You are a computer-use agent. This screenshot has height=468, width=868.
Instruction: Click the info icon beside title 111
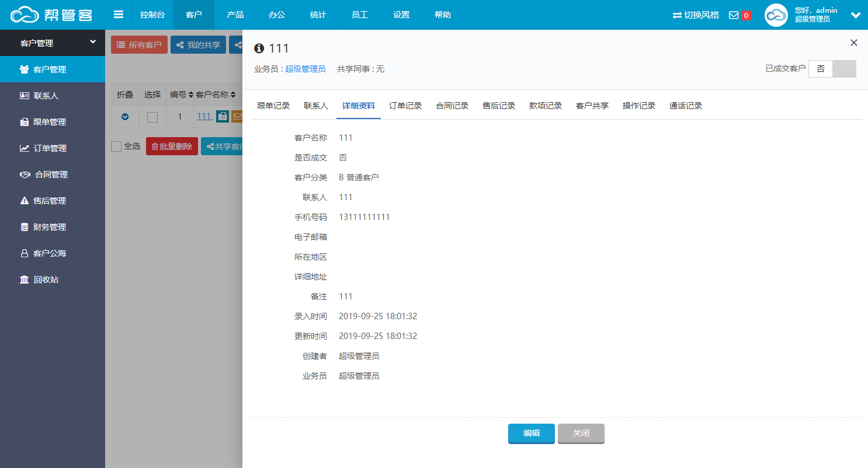click(x=259, y=48)
